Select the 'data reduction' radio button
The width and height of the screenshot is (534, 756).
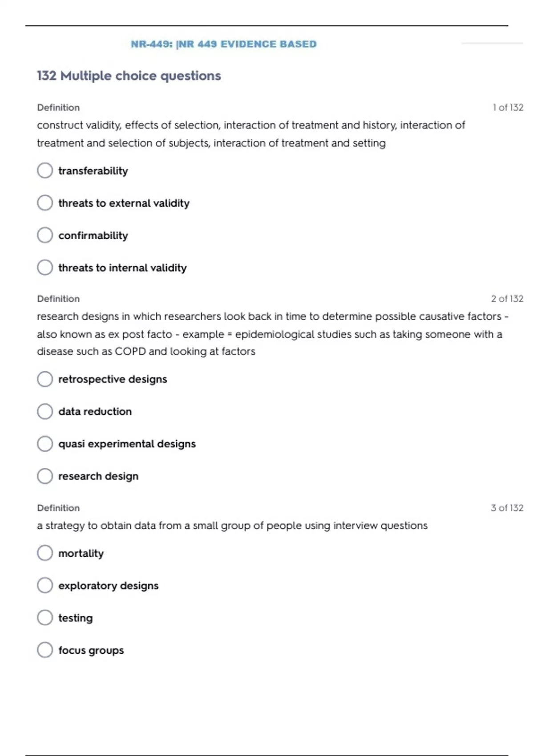click(x=45, y=411)
